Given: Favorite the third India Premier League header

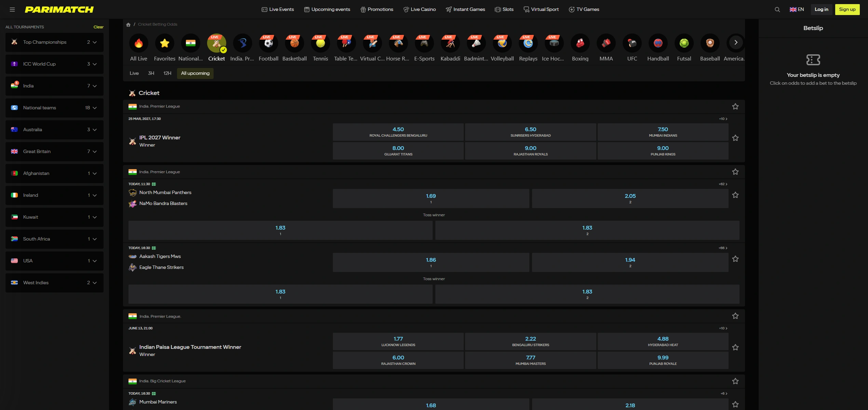Looking at the screenshot, I should point(735,316).
